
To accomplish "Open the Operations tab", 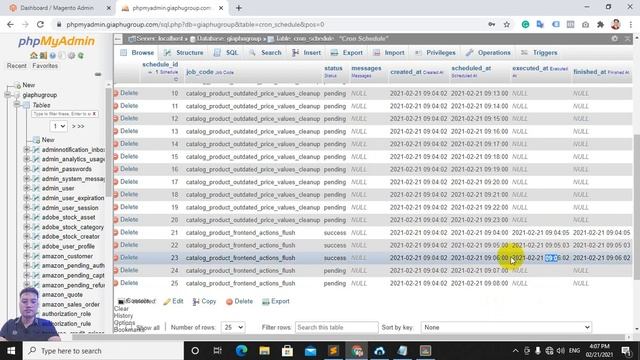I will 488,53.
